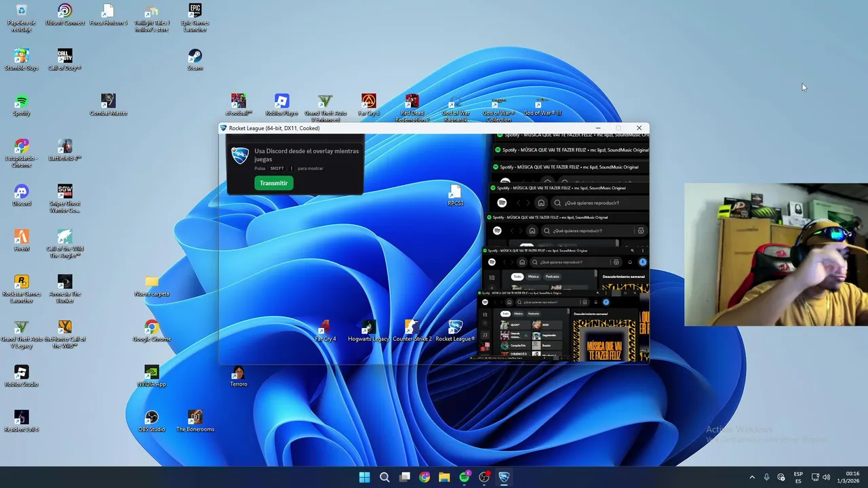Select theHunter Call of the Wild icon
Screen dimensions: 868x488
pos(64,333)
